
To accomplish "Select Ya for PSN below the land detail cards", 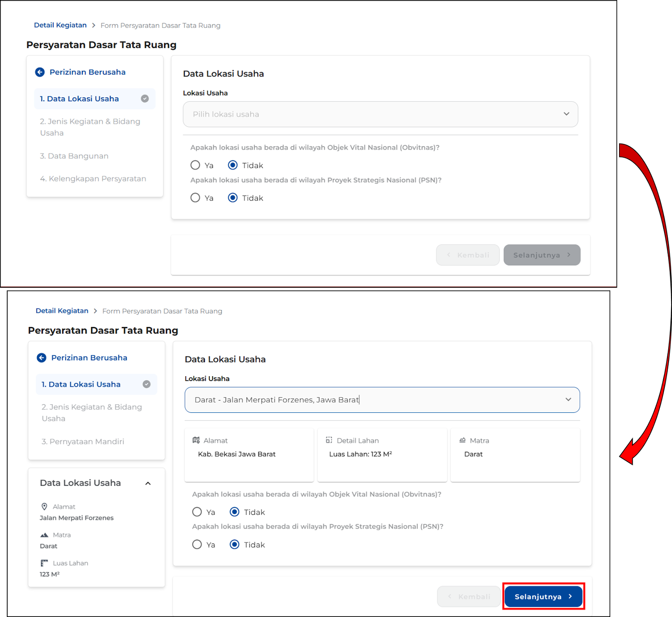I will coord(197,545).
